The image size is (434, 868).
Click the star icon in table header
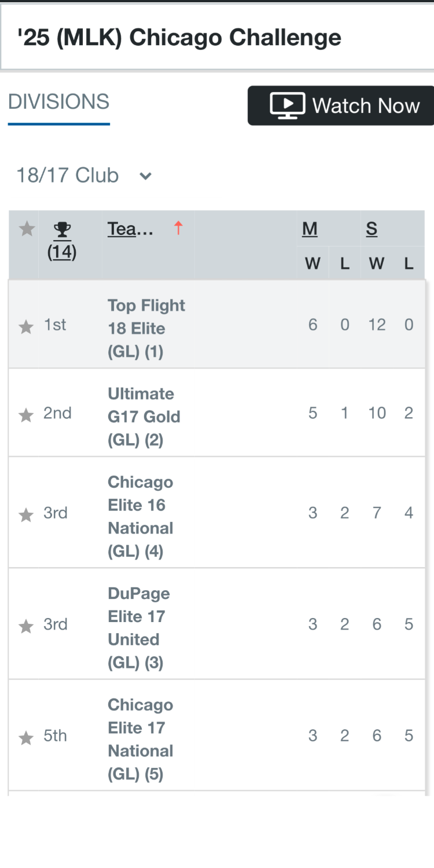point(27,229)
